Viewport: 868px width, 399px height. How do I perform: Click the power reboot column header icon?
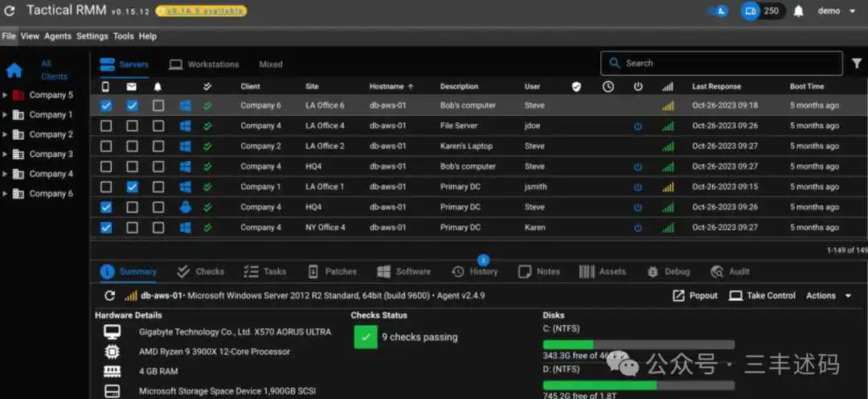coord(637,86)
